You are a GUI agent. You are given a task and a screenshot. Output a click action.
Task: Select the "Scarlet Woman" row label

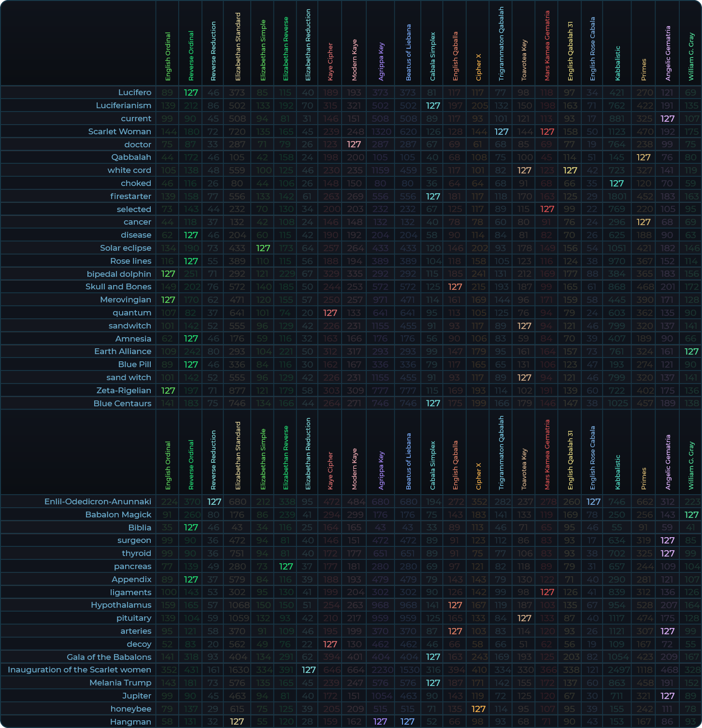point(119,131)
